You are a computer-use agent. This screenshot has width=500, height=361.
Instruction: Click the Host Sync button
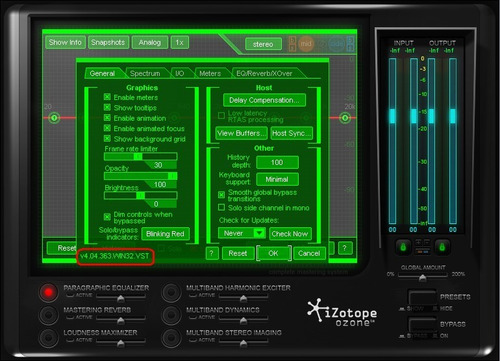coord(291,133)
